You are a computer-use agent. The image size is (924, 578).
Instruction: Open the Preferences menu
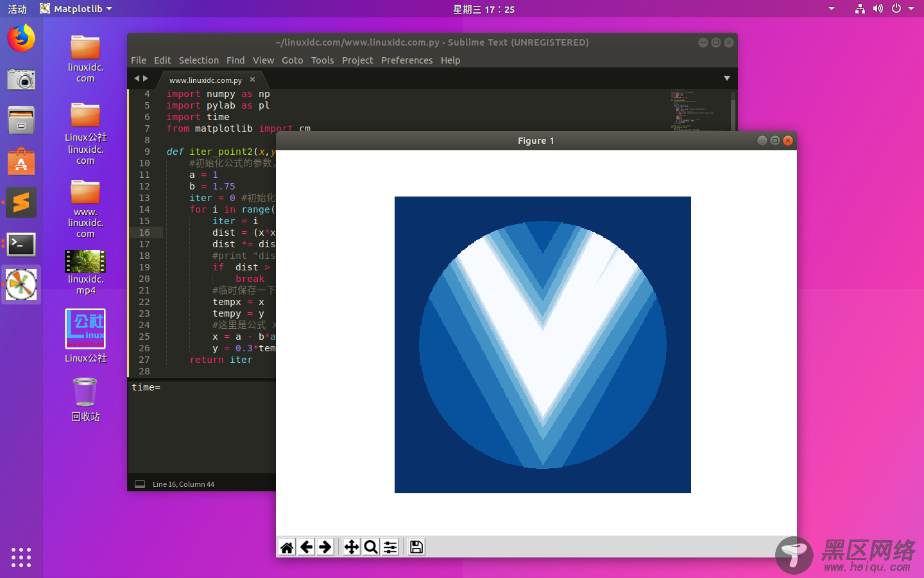407,60
